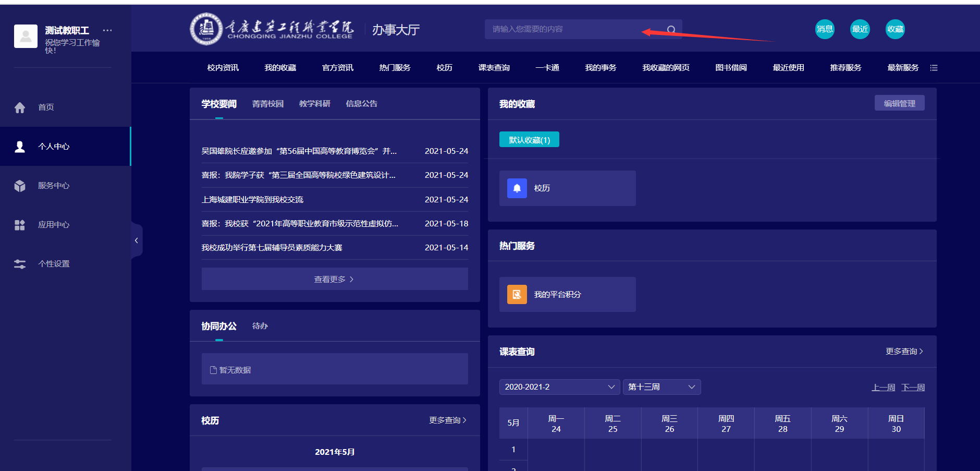Image resolution: width=980 pixels, height=471 pixels.
Task: Open the 消息 messages round icon
Action: (825, 29)
